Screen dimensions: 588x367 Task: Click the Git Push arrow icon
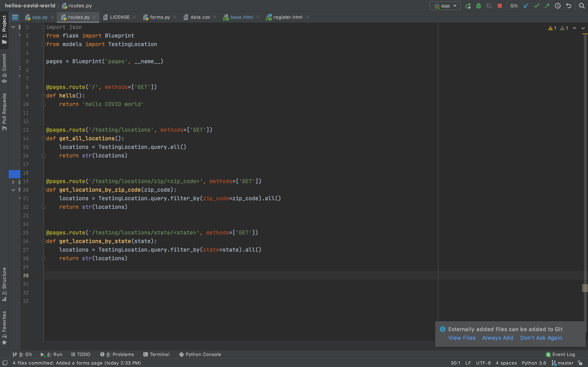tap(547, 6)
